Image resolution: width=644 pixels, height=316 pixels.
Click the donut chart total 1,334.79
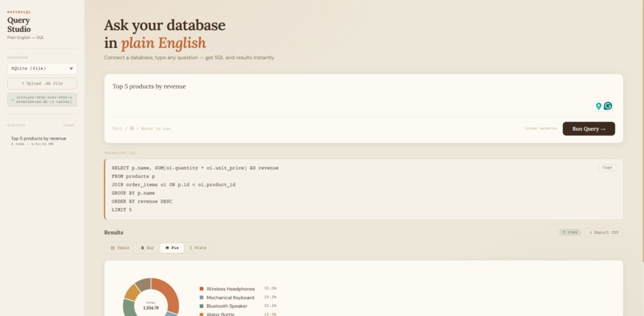point(151,307)
